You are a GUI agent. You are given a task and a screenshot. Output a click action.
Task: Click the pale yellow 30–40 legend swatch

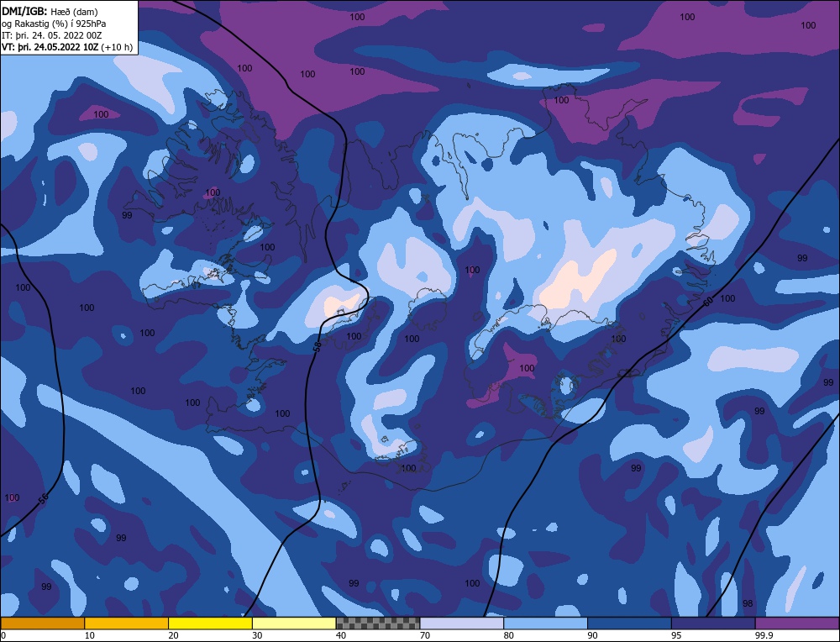[x=294, y=624]
